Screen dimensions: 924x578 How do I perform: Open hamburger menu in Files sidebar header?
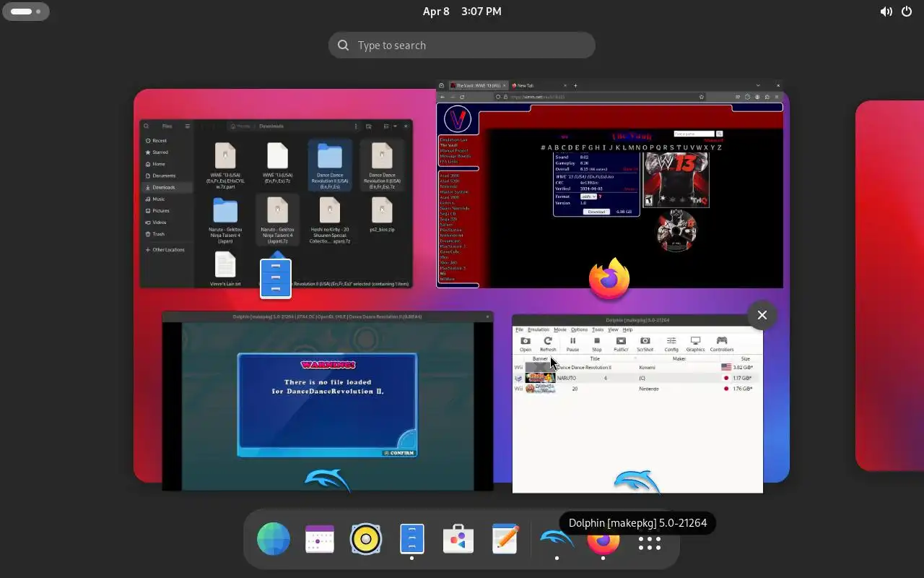point(187,126)
